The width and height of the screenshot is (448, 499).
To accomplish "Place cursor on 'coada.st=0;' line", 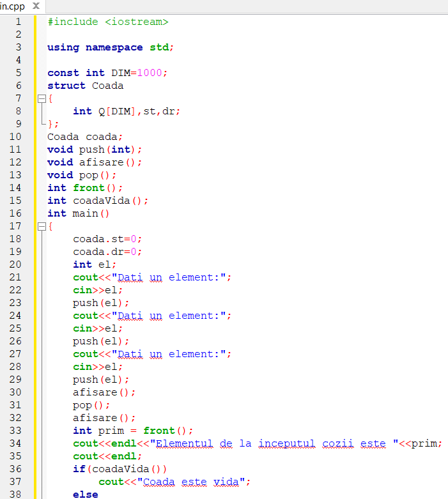I will tap(107, 239).
